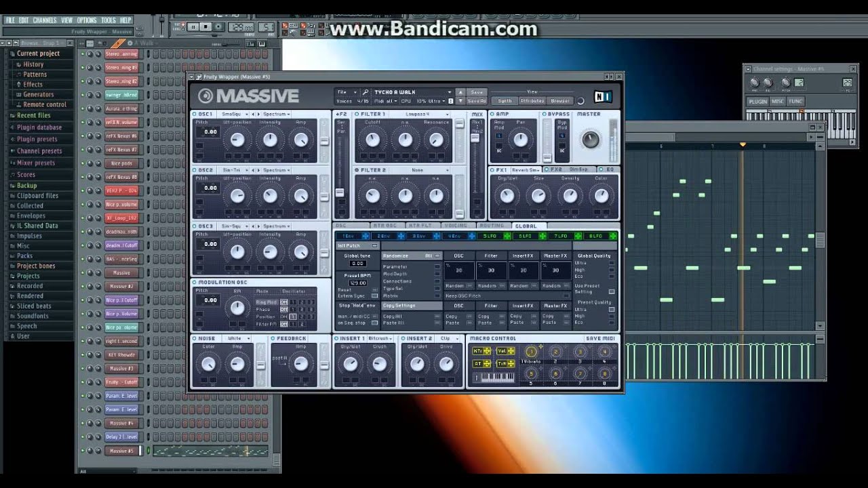Click the Save button in Massive header

pos(477,92)
